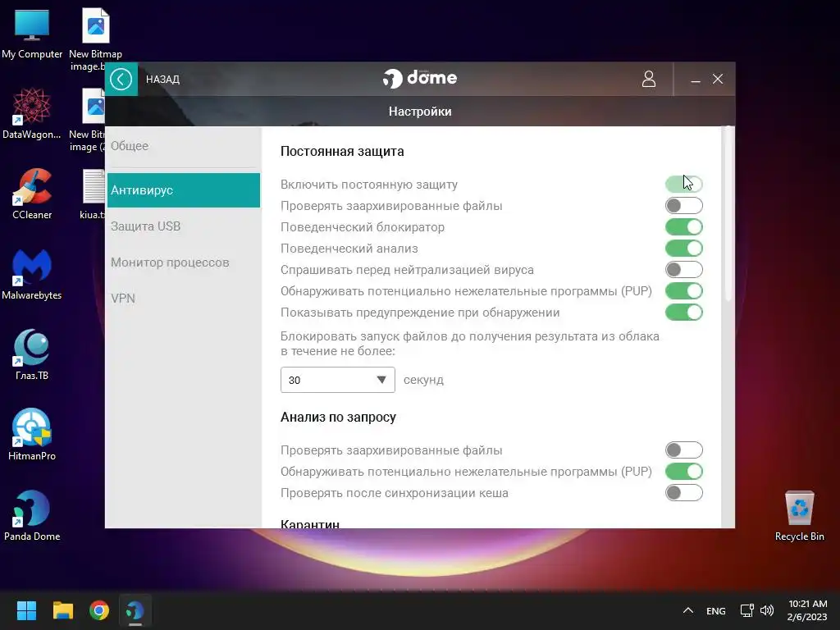
Task: Toggle Поведенческий анализ switch
Action: [683, 249]
